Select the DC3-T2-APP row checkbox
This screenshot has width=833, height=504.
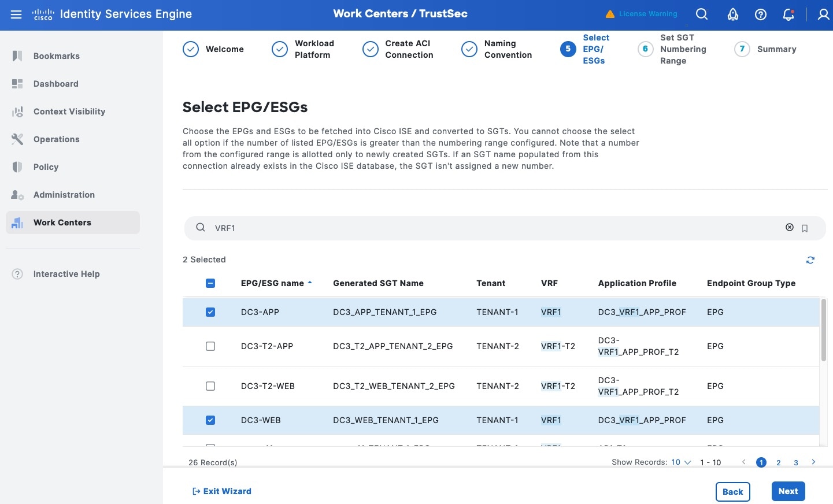tap(210, 346)
